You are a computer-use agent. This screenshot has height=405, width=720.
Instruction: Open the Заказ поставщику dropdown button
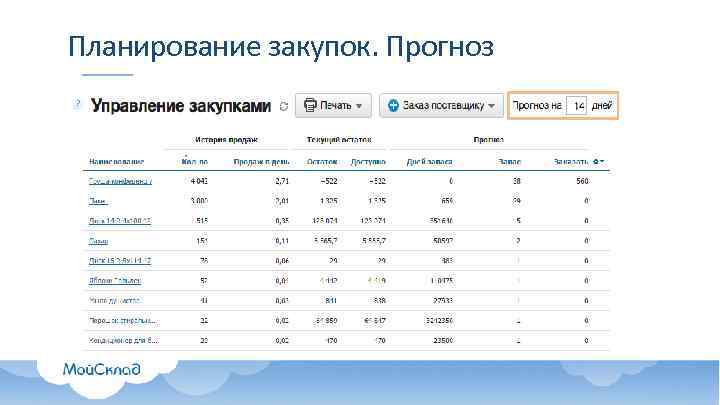pos(441,106)
